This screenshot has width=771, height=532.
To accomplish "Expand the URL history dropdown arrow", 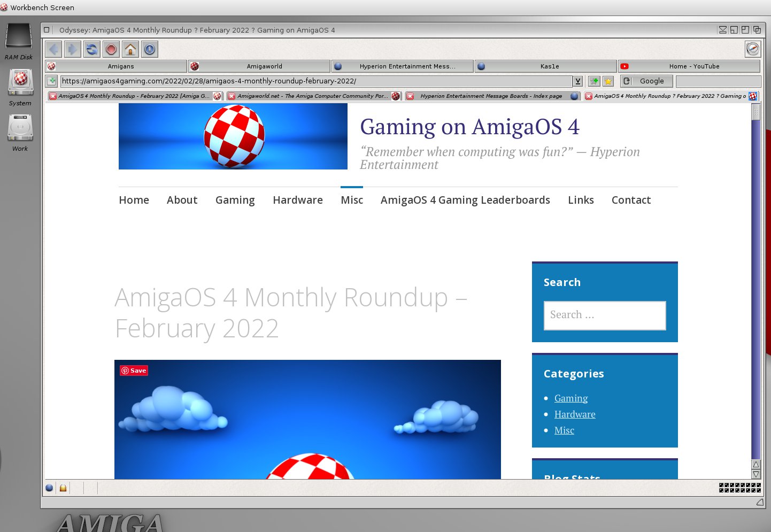I will 578,81.
